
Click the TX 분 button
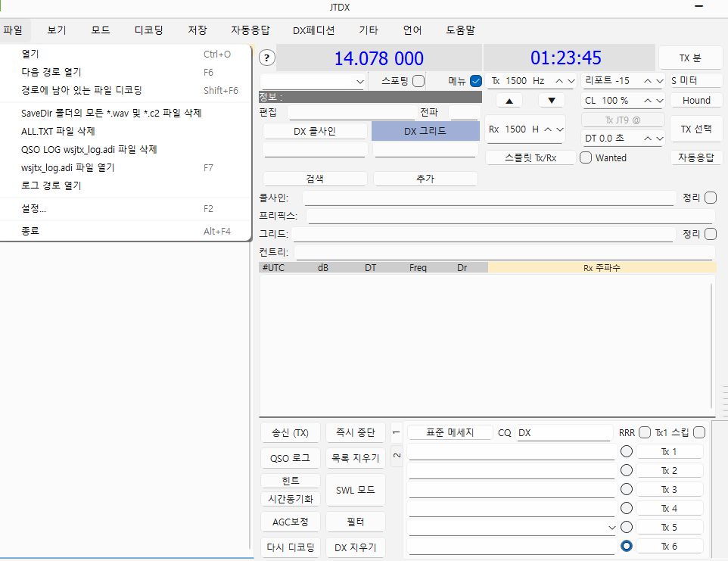[x=690, y=58]
